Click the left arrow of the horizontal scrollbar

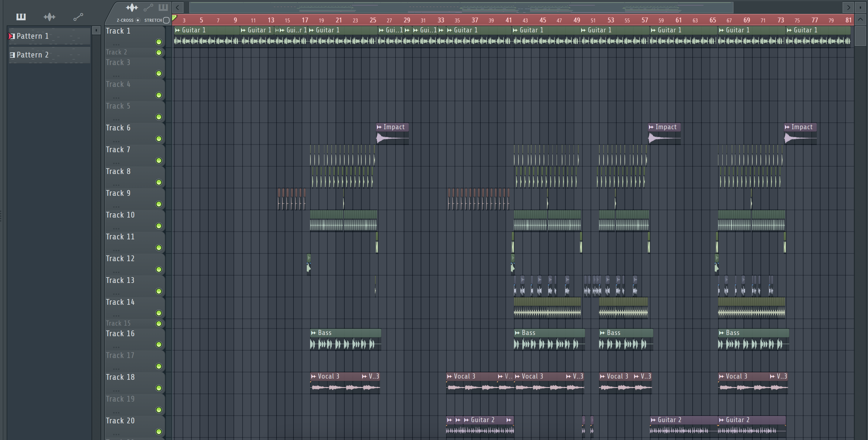pos(177,7)
